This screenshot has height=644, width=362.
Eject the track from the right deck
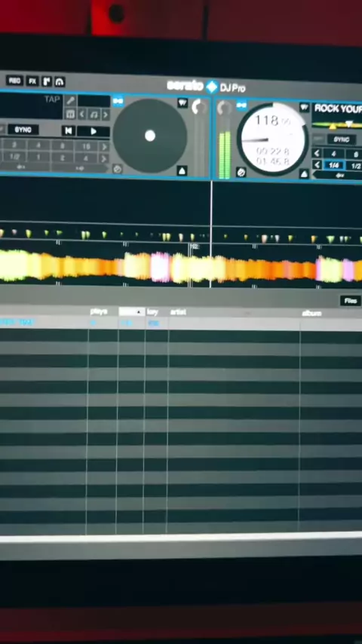(304, 174)
